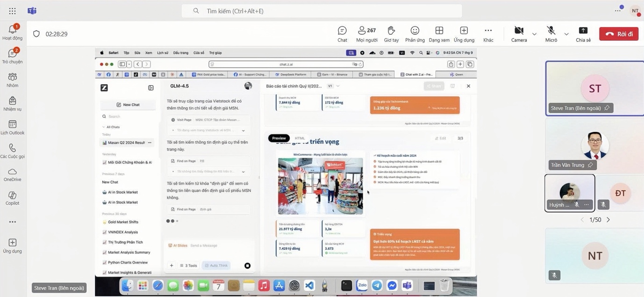Open Khác more options menu

click(488, 34)
